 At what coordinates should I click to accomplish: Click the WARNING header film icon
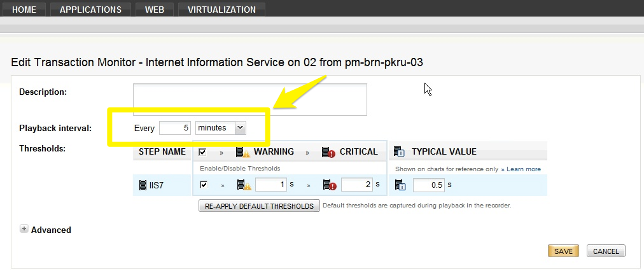pos(242,152)
